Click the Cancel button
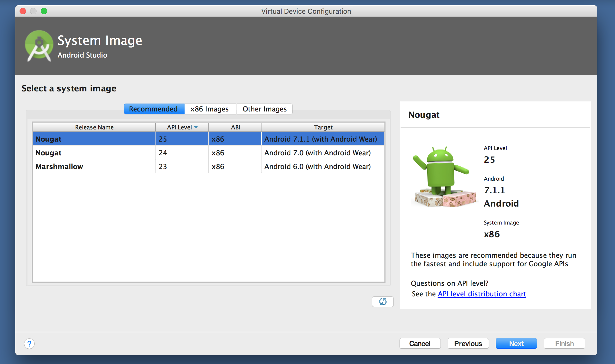Image resolution: width=615 pixels, height=364 pixels. pos(420,343)
